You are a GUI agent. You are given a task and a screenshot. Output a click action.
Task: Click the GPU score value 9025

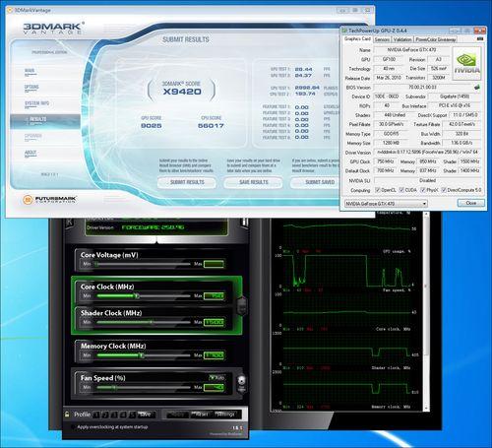pos(151,126)
